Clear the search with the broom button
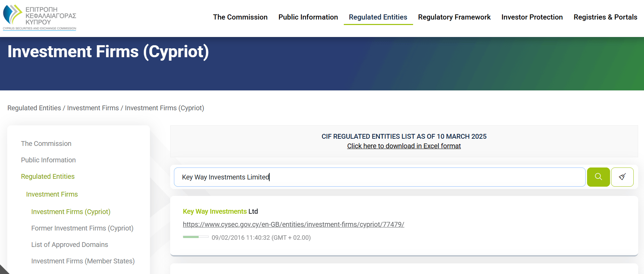The width and height of the screenshot is (644, 274). pyautogui.click(x=622, y=177)
